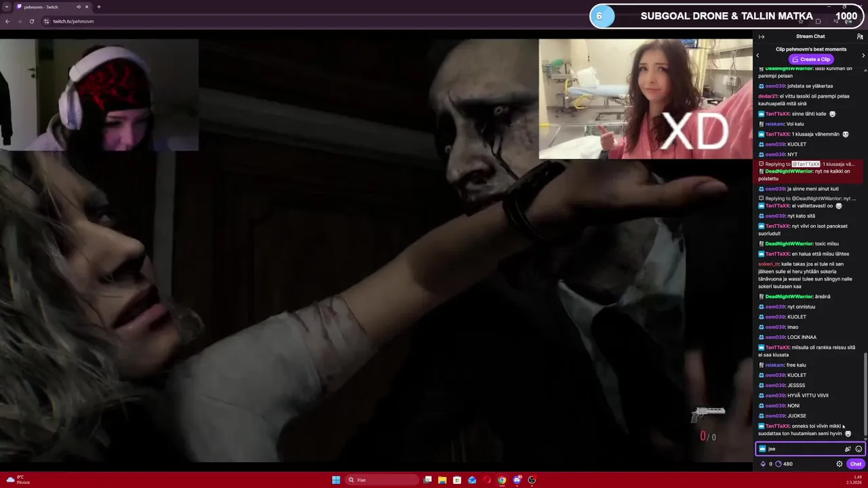The height and width of the screenshot is (488, 868).
Task: Reload the Twitch page
Action: [x=32, y=21]
